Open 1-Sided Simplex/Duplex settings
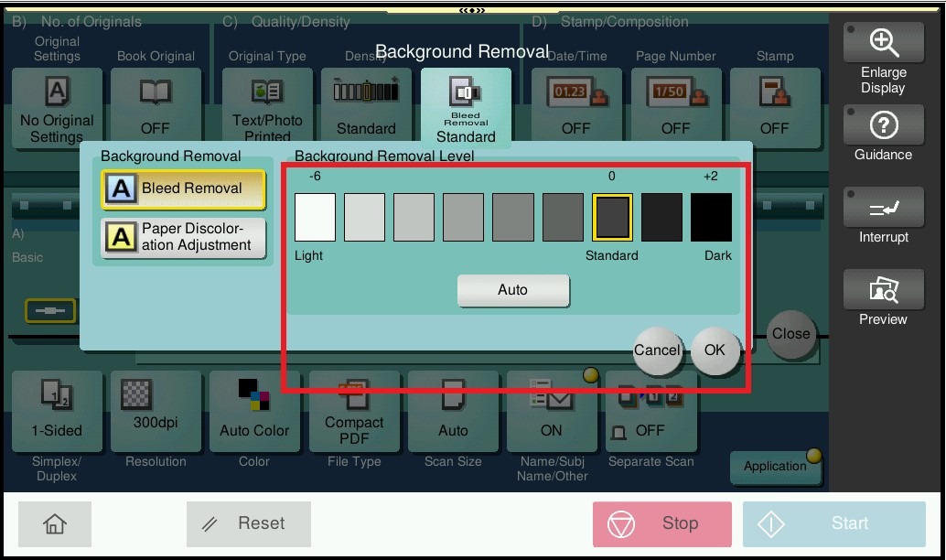 [x=57, y=412]
